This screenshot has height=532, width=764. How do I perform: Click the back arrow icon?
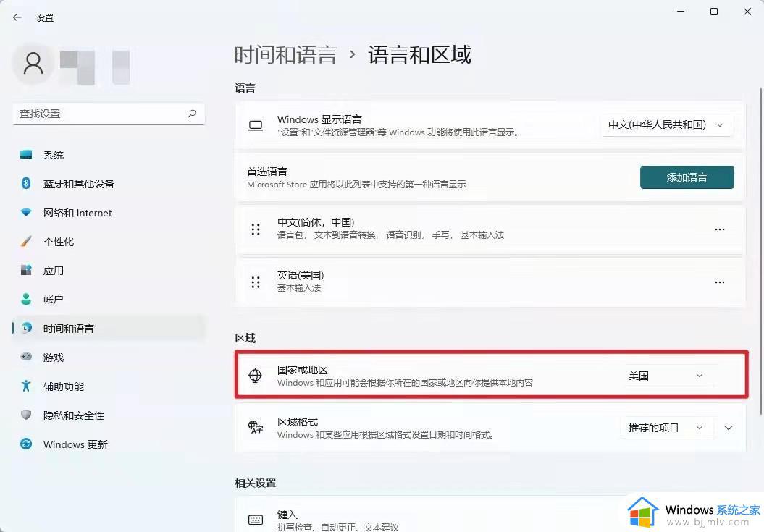point(17,17)
